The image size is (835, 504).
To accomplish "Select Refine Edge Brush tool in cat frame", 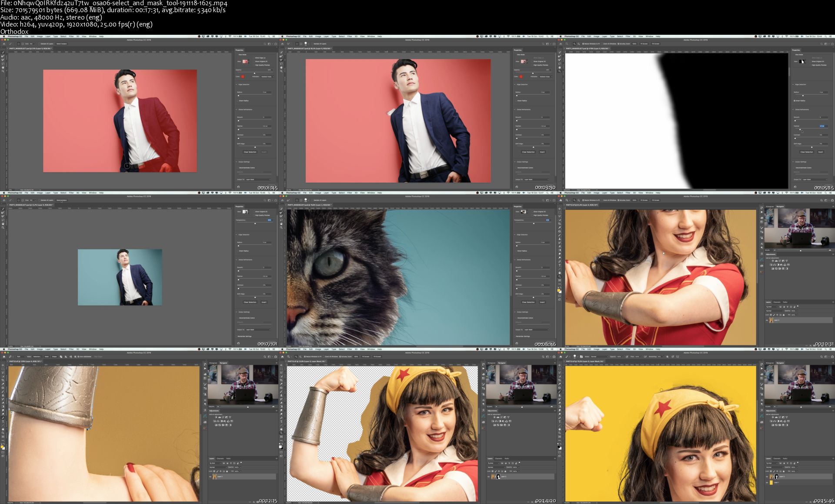I will tap(281, 212).
